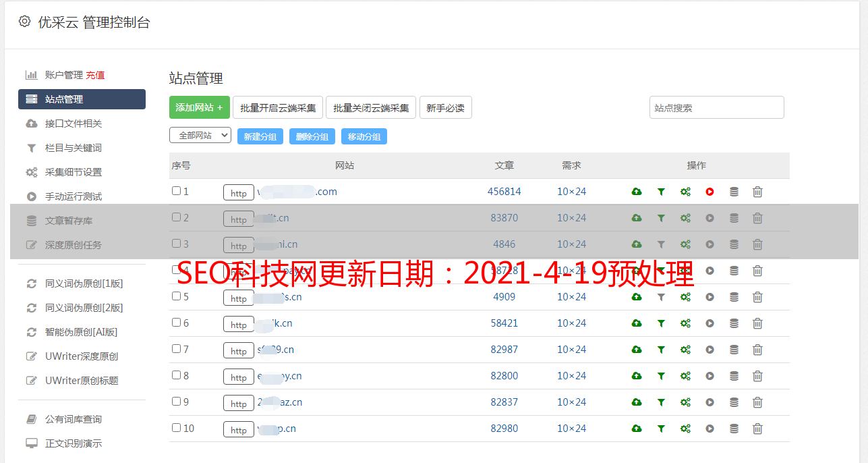Click the filter icon in row 7

pyautogui.click(x=661, y=350)
